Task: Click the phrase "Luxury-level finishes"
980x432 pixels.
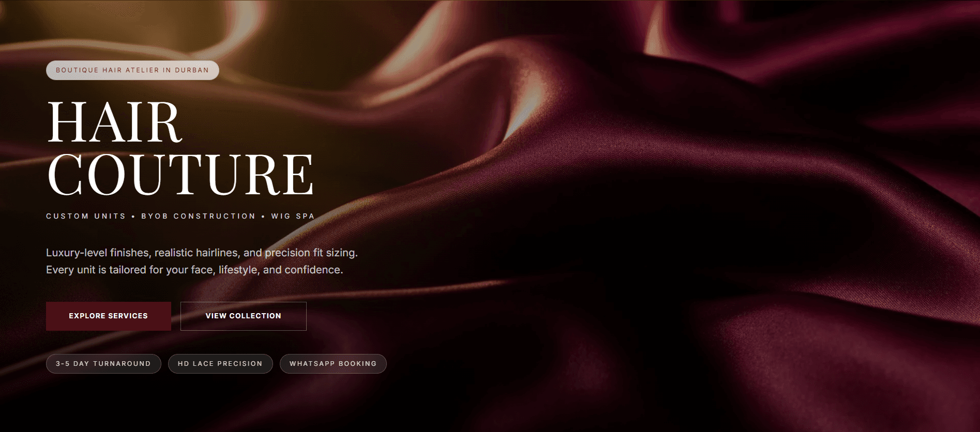Action: 97,253
